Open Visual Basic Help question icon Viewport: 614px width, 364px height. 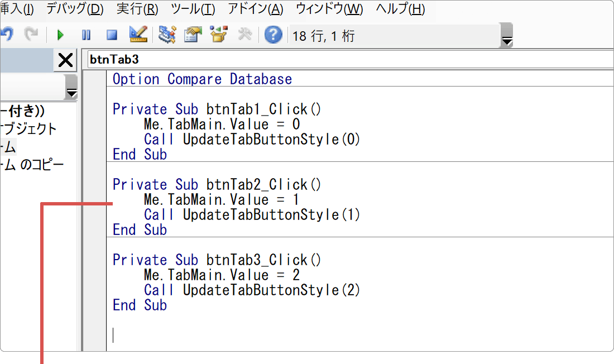(x=273, y=35)
